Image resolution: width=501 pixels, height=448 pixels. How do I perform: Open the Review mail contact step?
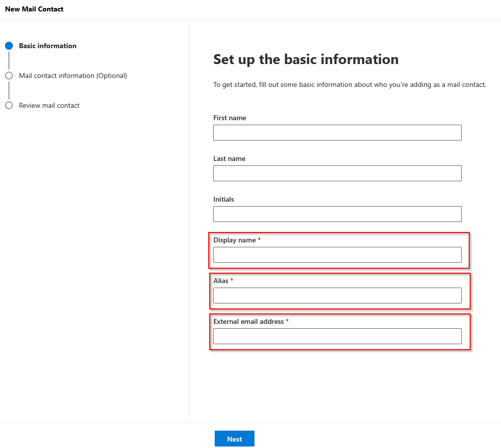tap(49, 105)
